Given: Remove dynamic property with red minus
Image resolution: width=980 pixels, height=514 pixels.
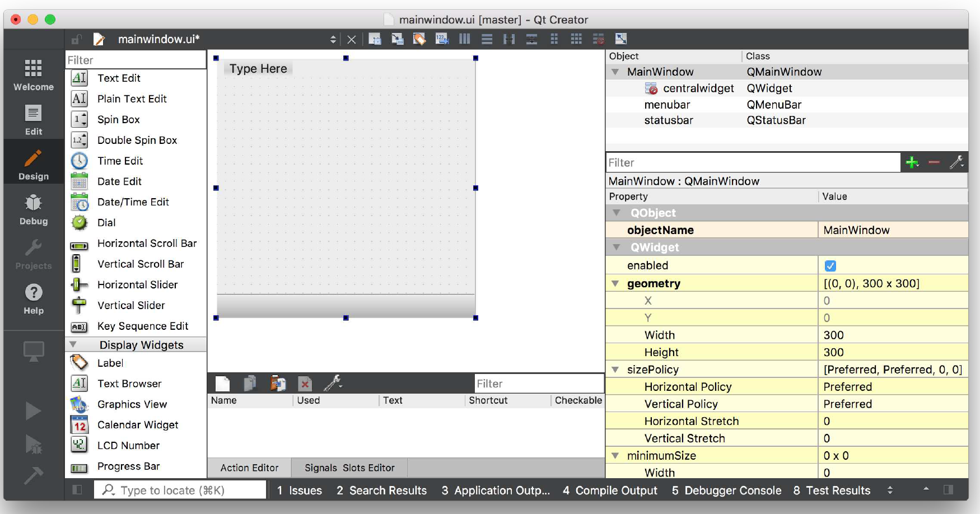Looking at the screenshot, I should pos(934,162).
